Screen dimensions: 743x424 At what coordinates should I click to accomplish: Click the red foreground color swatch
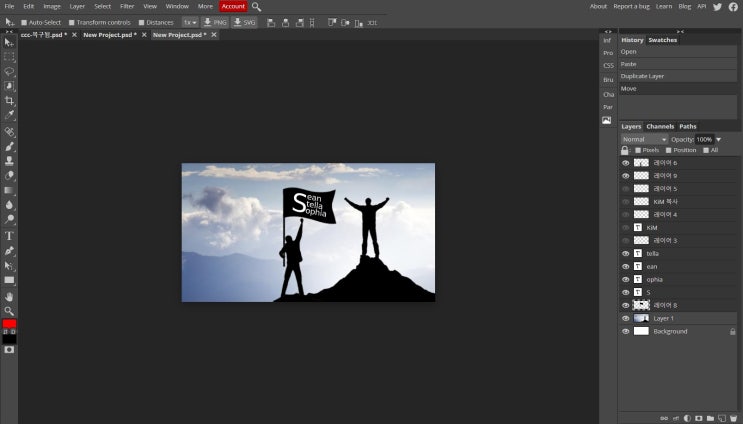pyautogui.click(x=9, y=324)
